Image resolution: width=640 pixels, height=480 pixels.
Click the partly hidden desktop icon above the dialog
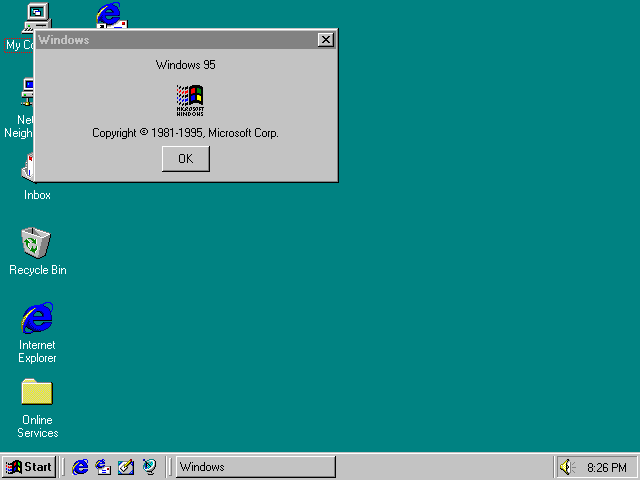pos(110,14)
